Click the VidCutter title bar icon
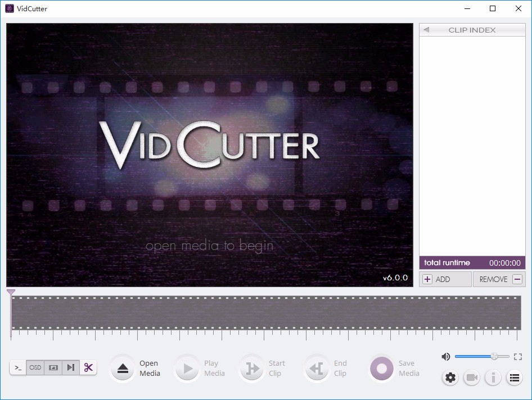Screen dimensions: 532x400 (x=8, y=8)
